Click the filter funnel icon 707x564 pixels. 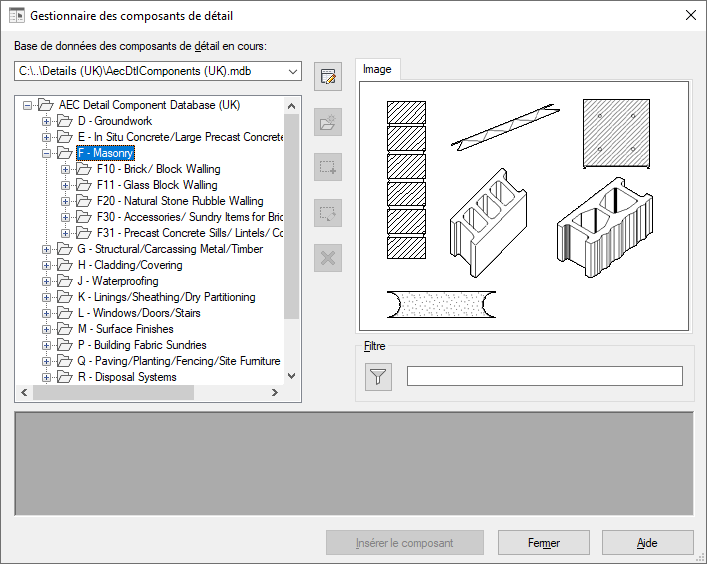coord(378,376)
